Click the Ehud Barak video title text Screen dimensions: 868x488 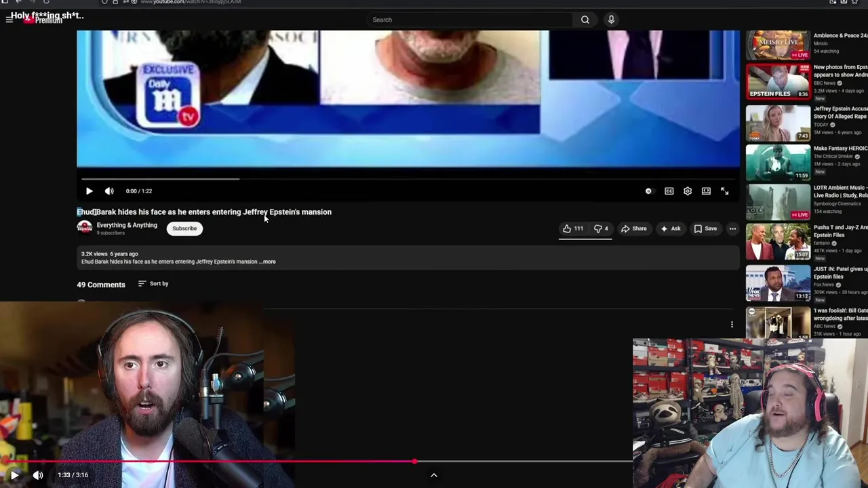204,212
